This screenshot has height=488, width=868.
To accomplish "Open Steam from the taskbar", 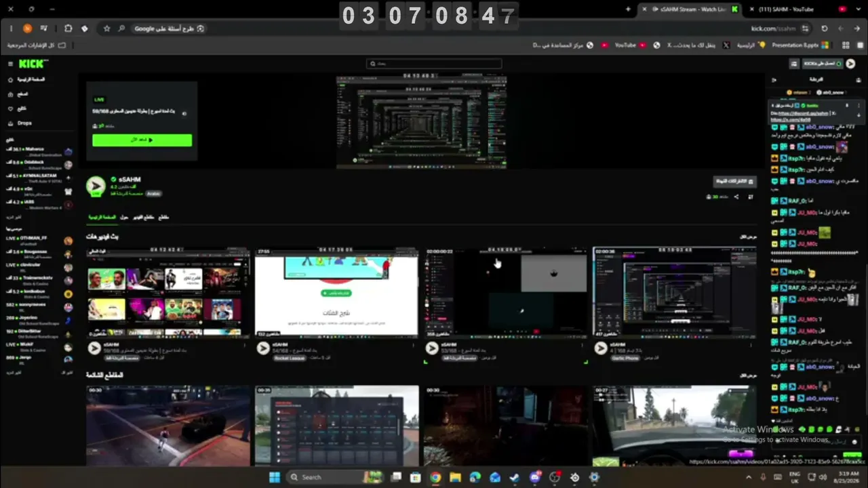I will [x=514, y=477].
